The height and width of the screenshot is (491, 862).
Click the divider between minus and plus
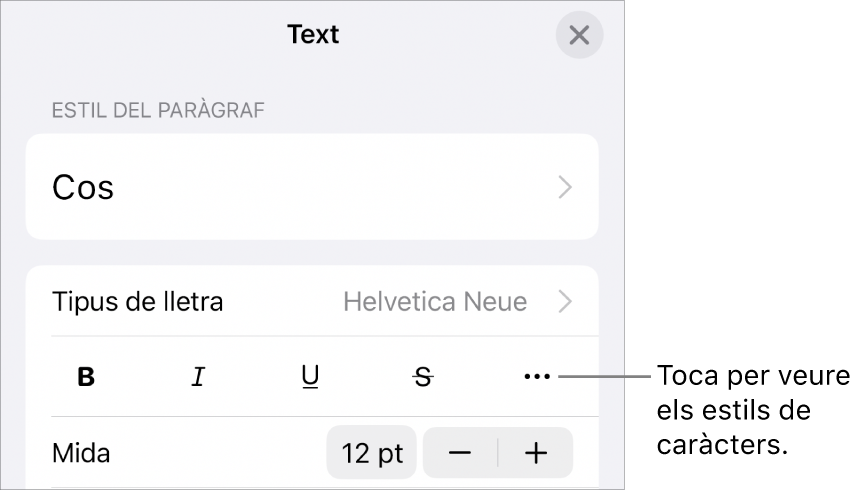pos(498,453)
